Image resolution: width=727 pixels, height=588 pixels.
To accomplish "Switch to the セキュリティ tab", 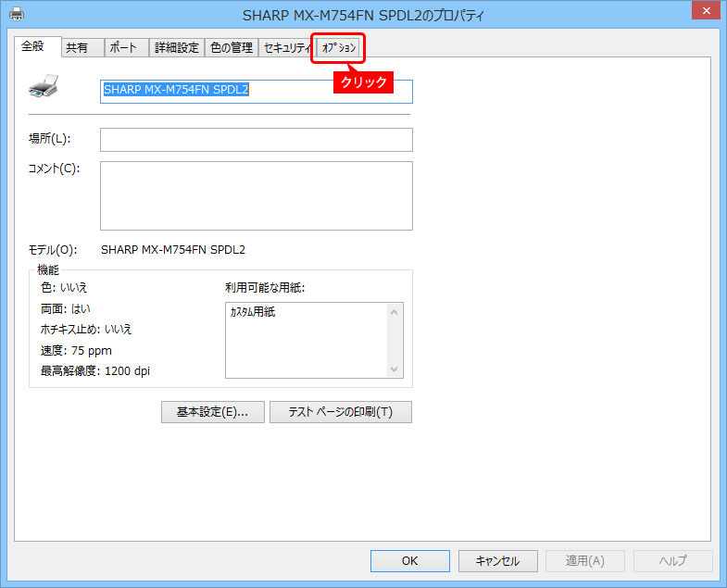I will pyautogui.click(x=285, y=48).
